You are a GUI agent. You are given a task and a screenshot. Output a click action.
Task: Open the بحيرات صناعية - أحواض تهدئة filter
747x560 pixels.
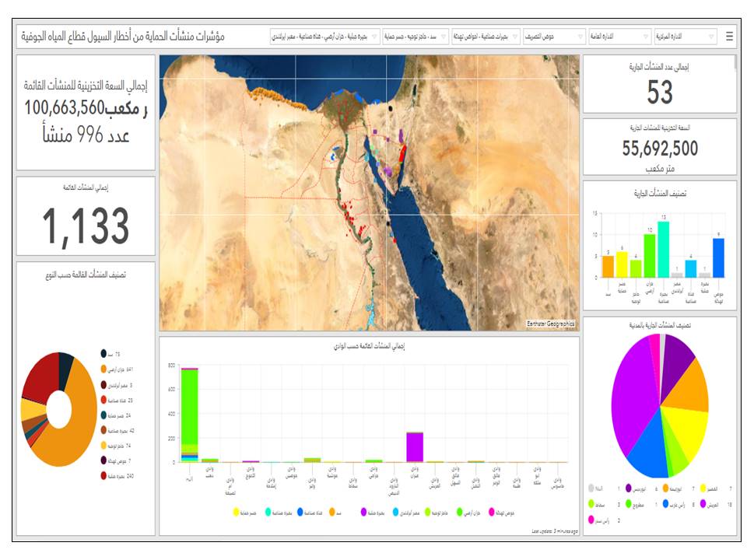[487, 37]
